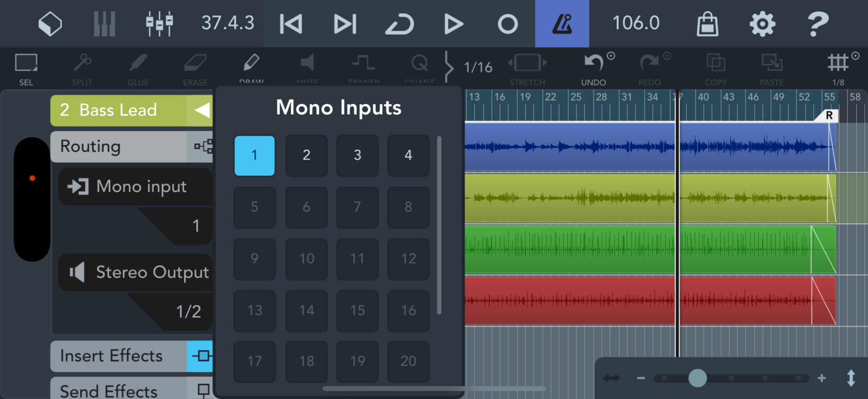Viewport: 868px width, 399px height.
Task: Click the R right locator marker
Action: pyautogui.click(x=829, y=116)
